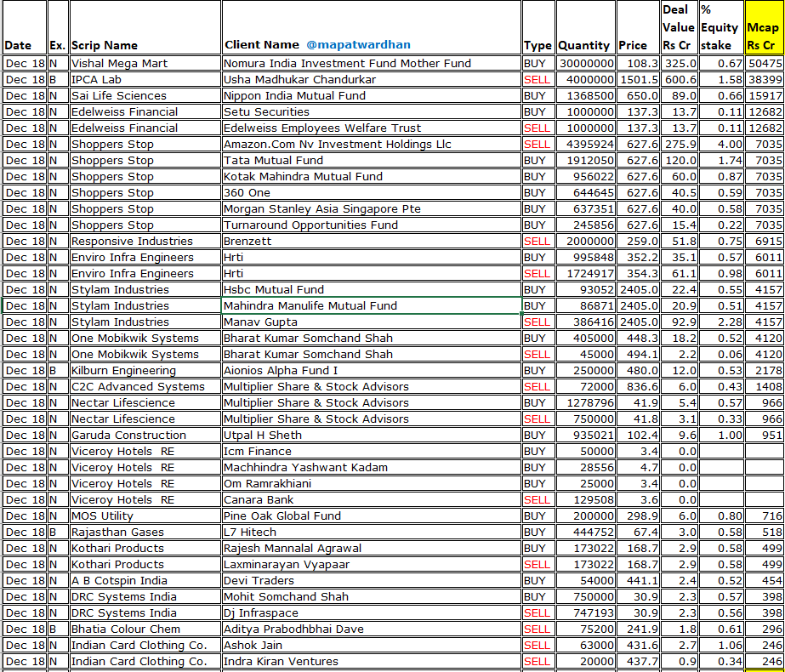
Task: Select Amazon.Com Nv Investment Holdings Llc
Action: (x=372, y=145)
